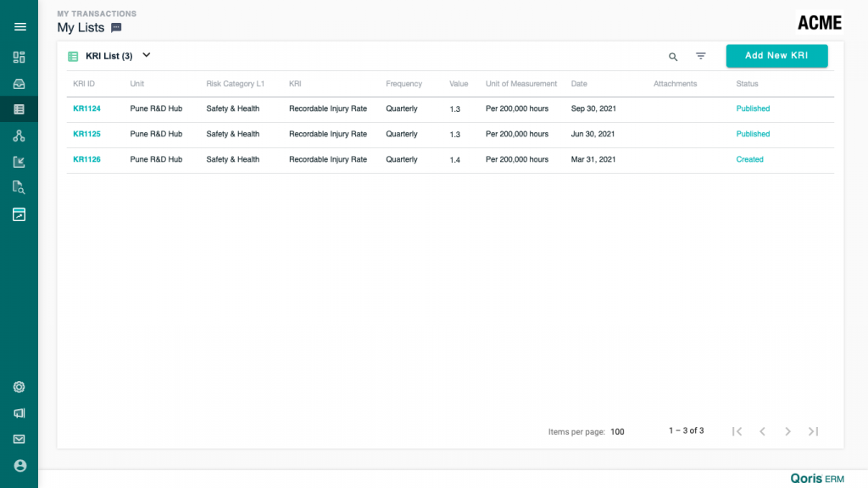Sort by Unit of Measurement header
This screenshot has width=868, height=488.
click(521, 84)
